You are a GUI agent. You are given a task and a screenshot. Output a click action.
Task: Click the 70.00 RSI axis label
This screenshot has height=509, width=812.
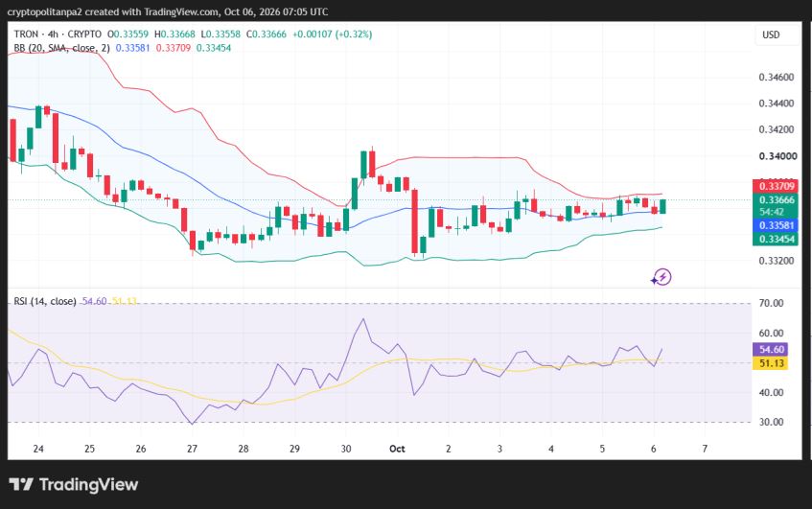771,304
